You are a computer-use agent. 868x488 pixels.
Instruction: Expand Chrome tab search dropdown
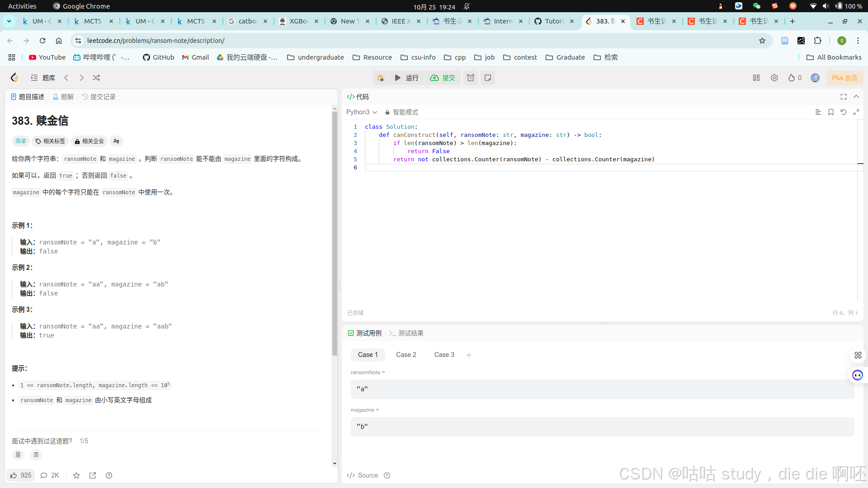point(9,21)
